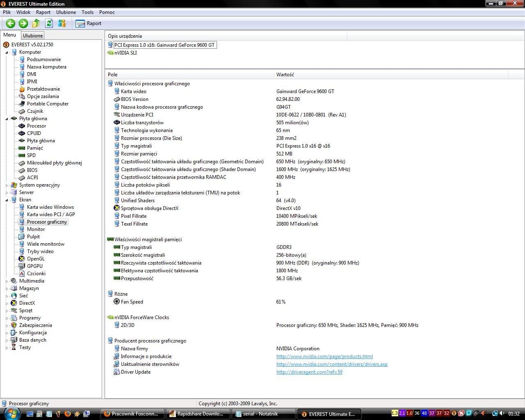Expand the DirectX tree node

pyautogui.click(x=7, y=303)
